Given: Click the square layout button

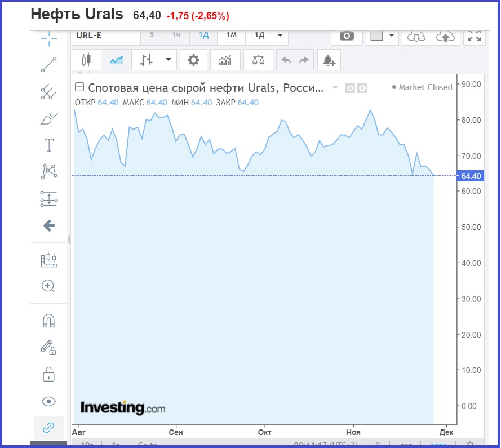Looking at the screenshot, I should coord(376,36).
